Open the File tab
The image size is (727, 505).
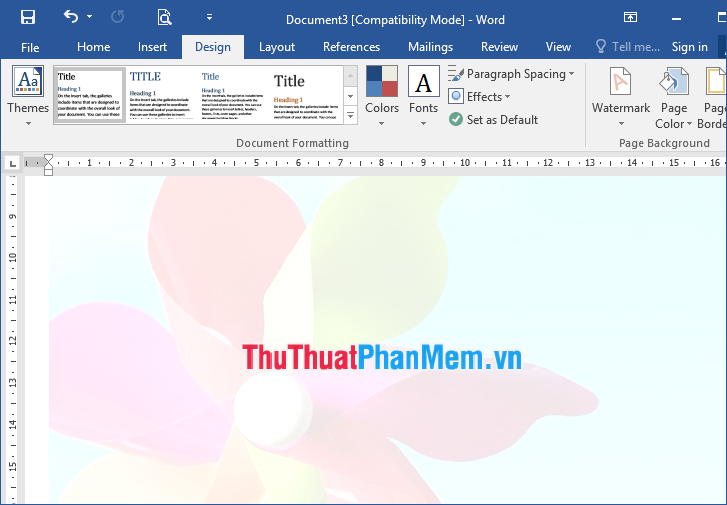(30, 47)
